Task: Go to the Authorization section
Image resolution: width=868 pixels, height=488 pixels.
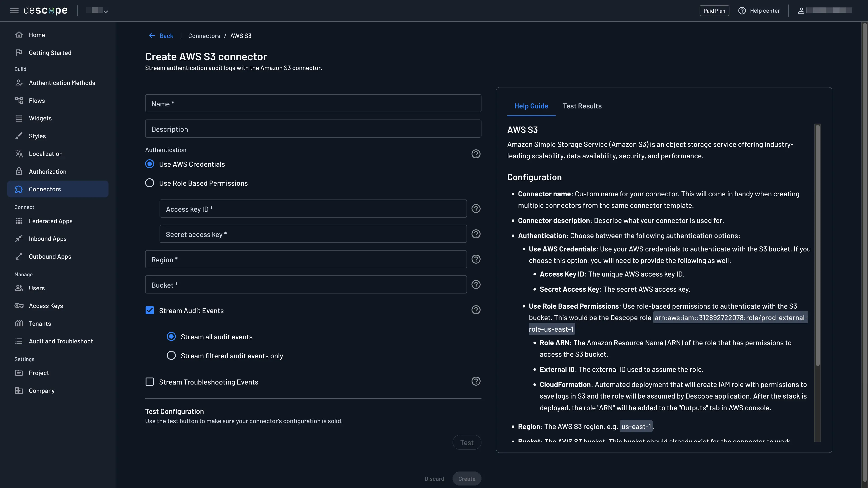Action: [47, 171]
